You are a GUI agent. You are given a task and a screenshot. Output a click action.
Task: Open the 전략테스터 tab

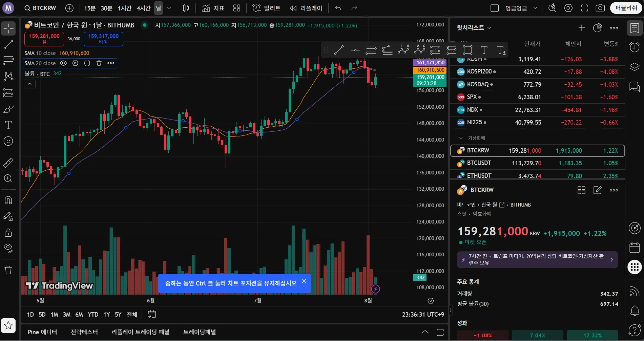click(x=84, y=332)
